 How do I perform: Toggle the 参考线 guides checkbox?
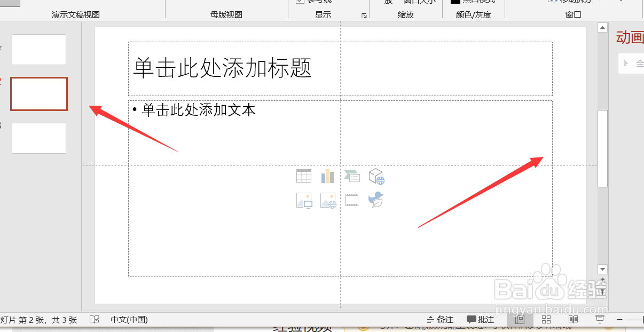click(301, 2)
